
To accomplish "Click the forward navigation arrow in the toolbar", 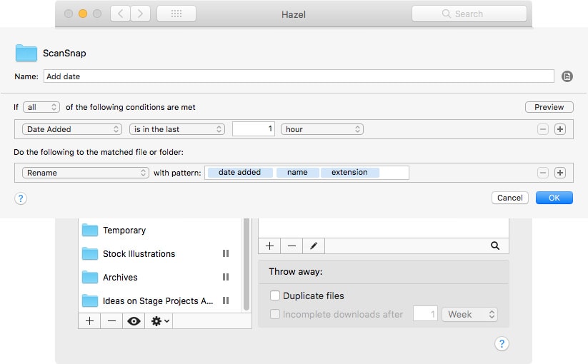I will tap(140, 14).
